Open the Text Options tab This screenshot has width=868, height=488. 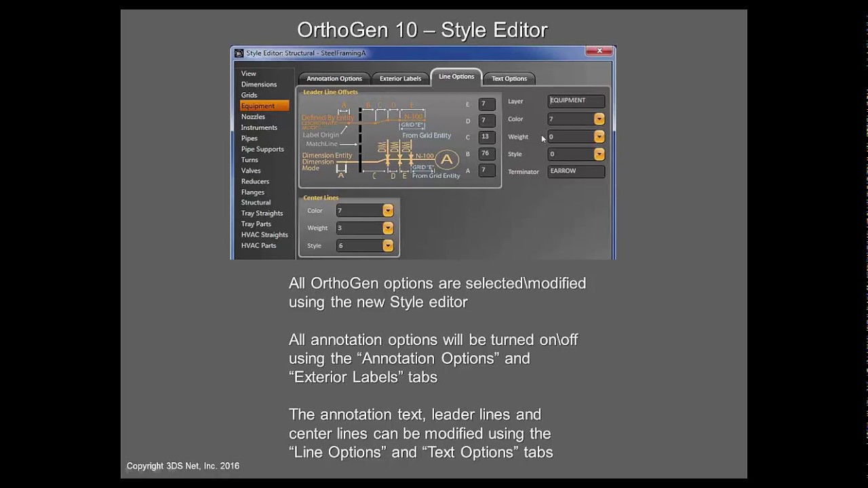coord(509,79)
